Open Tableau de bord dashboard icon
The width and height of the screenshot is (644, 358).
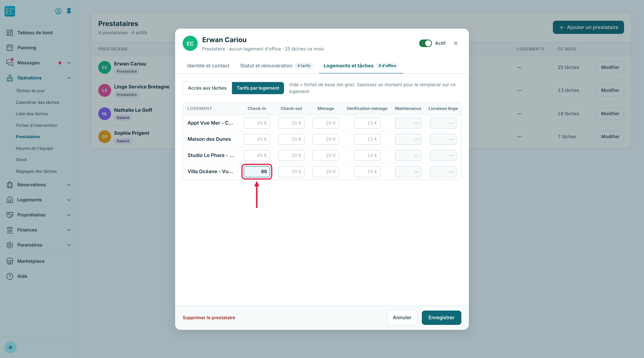coord(10,33)
